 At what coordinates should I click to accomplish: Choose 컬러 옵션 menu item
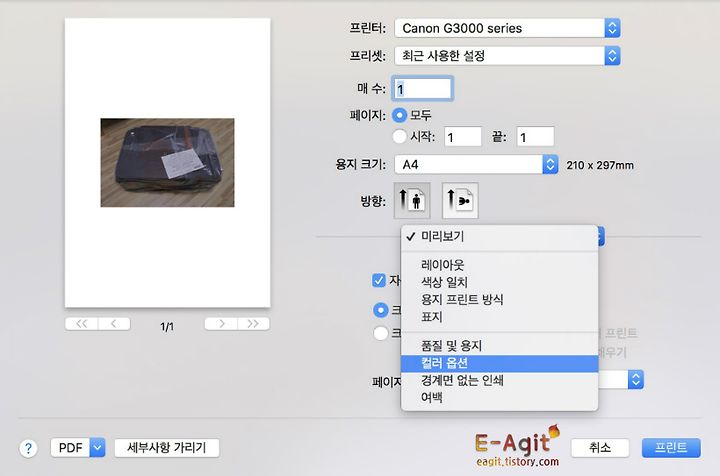pyautogui.click(x=500, y=363)
